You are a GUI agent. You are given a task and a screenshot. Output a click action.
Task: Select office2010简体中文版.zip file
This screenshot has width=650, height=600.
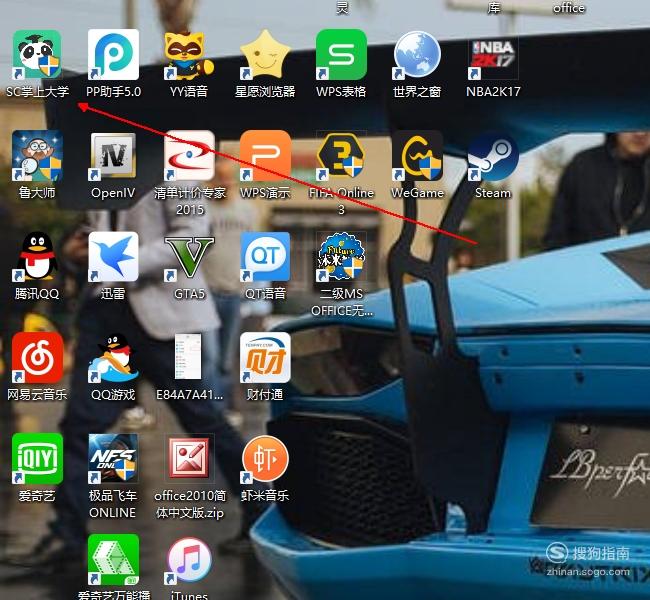pos(189,459)
